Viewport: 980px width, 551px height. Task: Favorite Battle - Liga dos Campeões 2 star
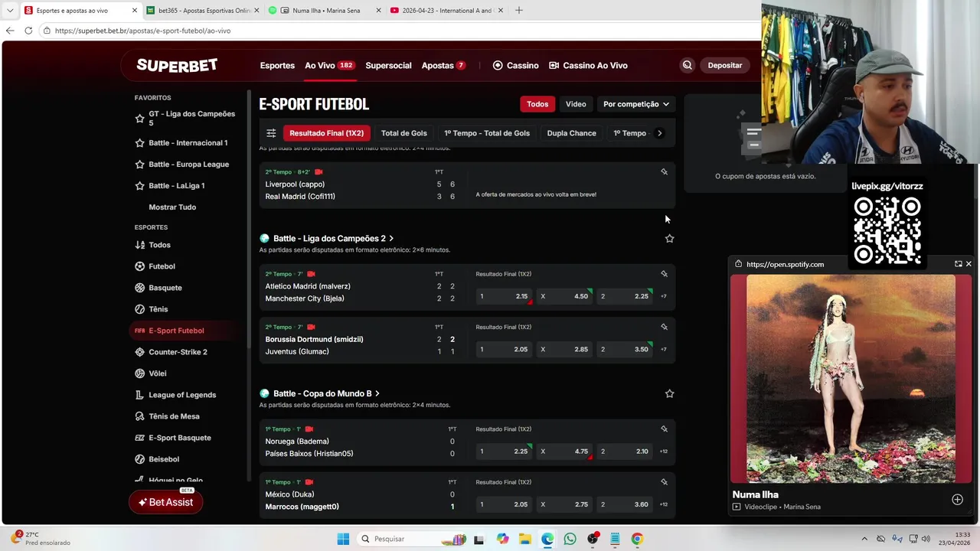click(x=669, y=239)
